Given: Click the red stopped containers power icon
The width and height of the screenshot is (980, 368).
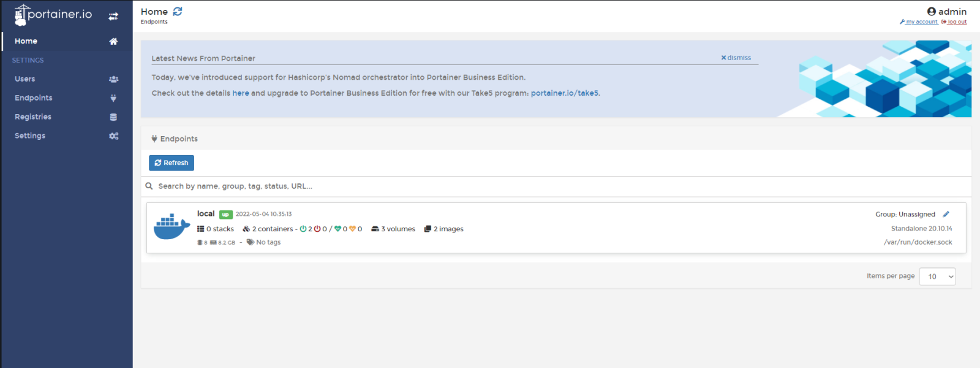Looking at the screenshot, I should pyautogui.click(x=317, y=229).
